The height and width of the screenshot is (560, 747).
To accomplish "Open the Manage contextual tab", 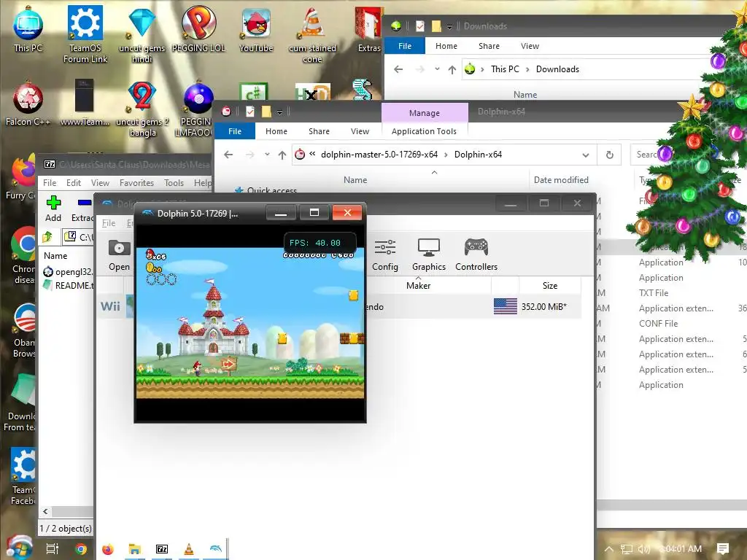I will tap(425, 113).
